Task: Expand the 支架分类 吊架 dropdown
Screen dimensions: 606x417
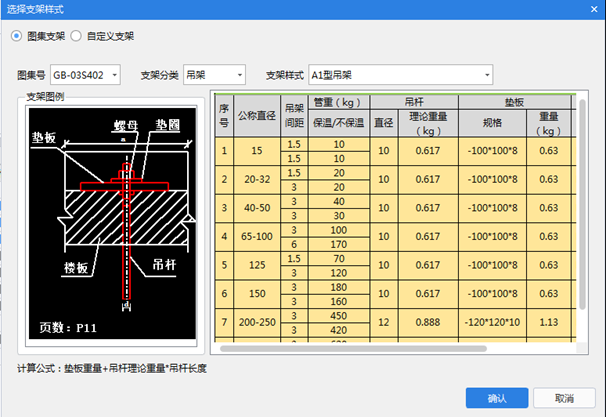Action: point(214,75)
